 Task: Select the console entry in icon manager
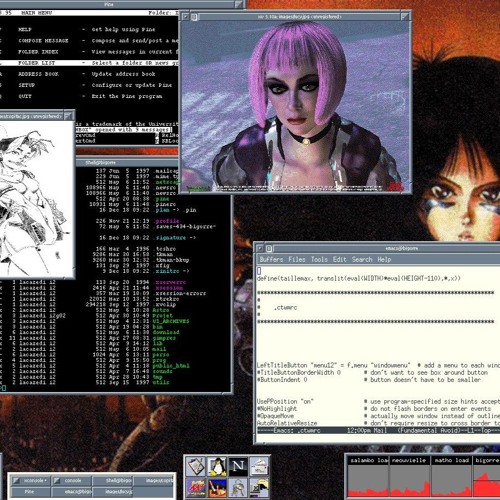[71, 481]
